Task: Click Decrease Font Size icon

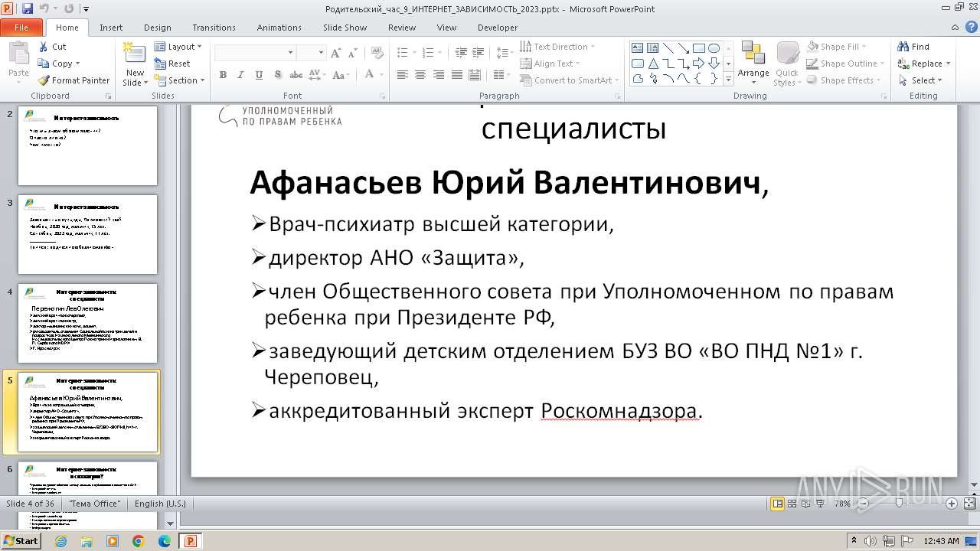Action: tap(352, 53)
